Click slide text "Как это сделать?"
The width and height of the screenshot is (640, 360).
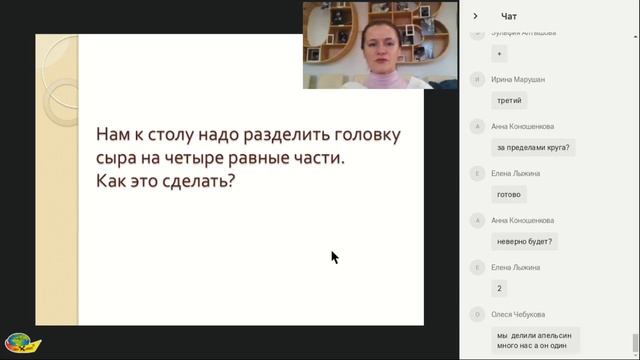click(165, 180)
